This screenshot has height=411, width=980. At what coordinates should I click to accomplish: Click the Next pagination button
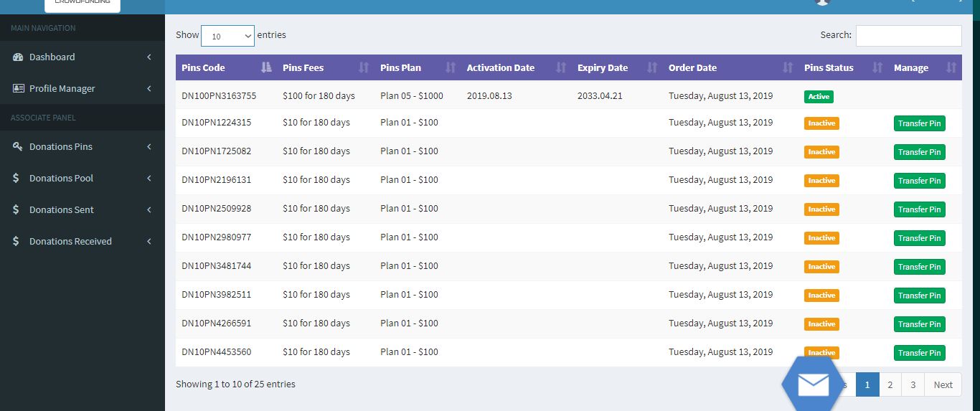point(943,384)
